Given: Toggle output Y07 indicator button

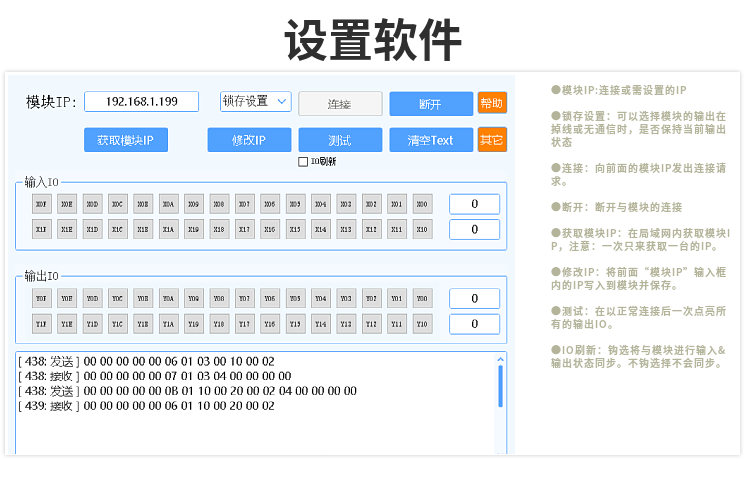Looking at the screenshot, I should pyautogui.click(x=245, y=298).
